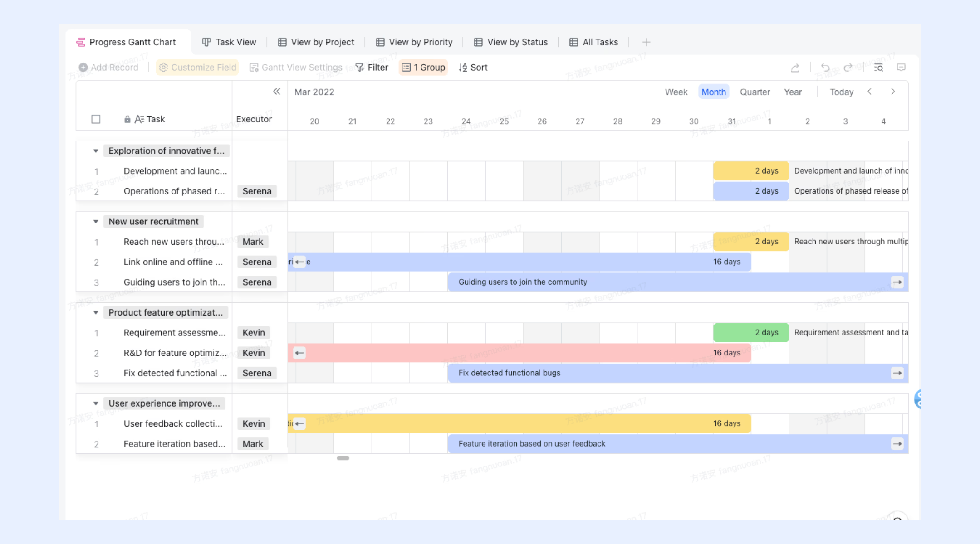The width and height of the screenshot is (980, 544).
Task: Tick the select-all checkbox beside Task
Action: 96,119
